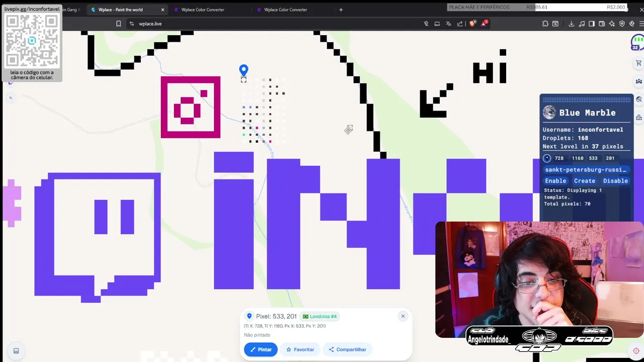Open the Wplace leaderboard chart icon
644x362 pixels.
[x=638, y=117]
